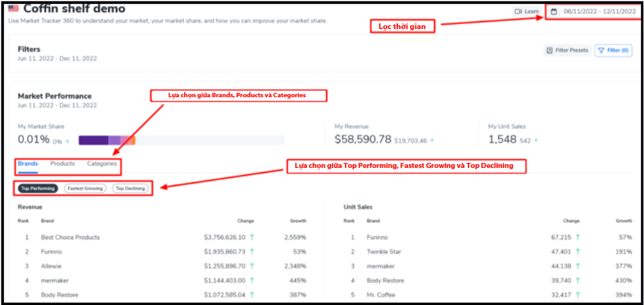The image size is (644, 305).
Task: Switch to the Brands tab
Action: [x=28, y=164]
